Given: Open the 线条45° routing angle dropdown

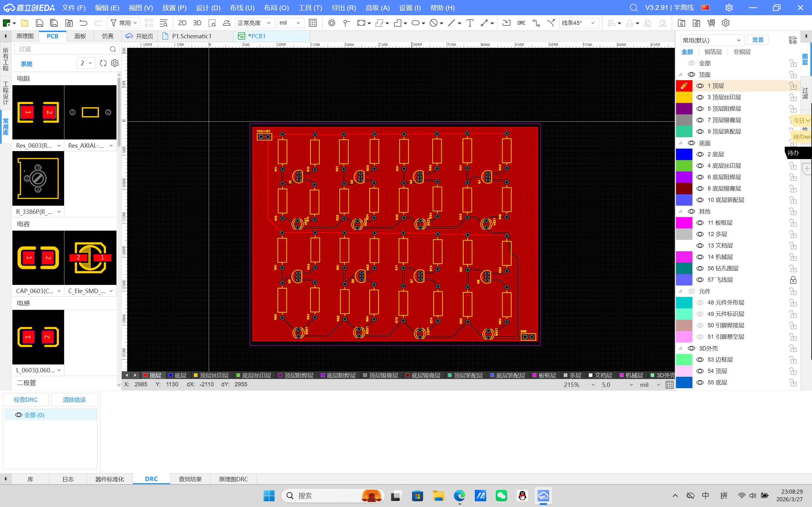Looking at the screenshot, I should tap(579, 23).
